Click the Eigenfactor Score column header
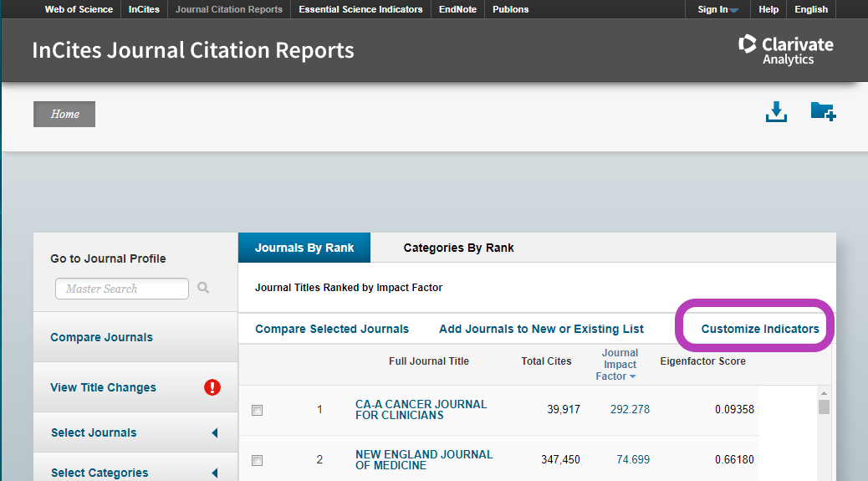868x481 pixels. pyautogui.click(x=702, y=361)
